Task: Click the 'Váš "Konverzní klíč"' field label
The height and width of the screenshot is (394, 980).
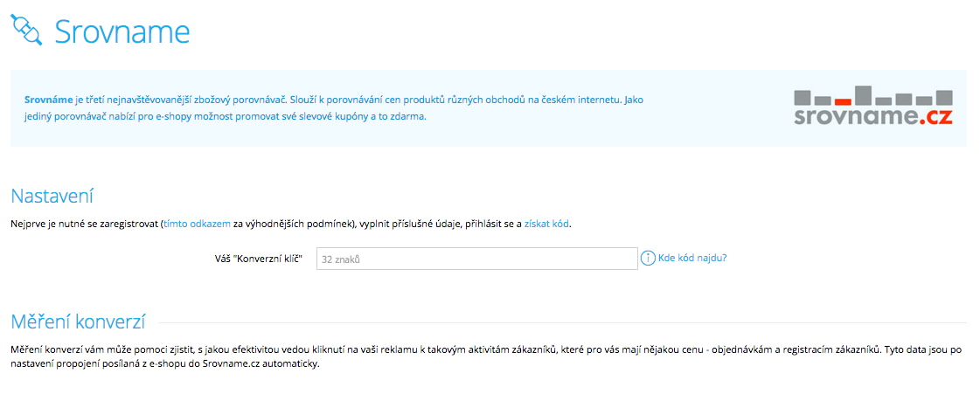Action: (259, 259)
